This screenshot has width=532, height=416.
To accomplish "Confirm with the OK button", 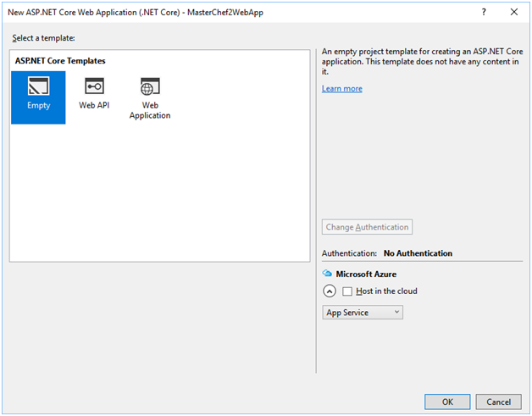I will point(447,402).
